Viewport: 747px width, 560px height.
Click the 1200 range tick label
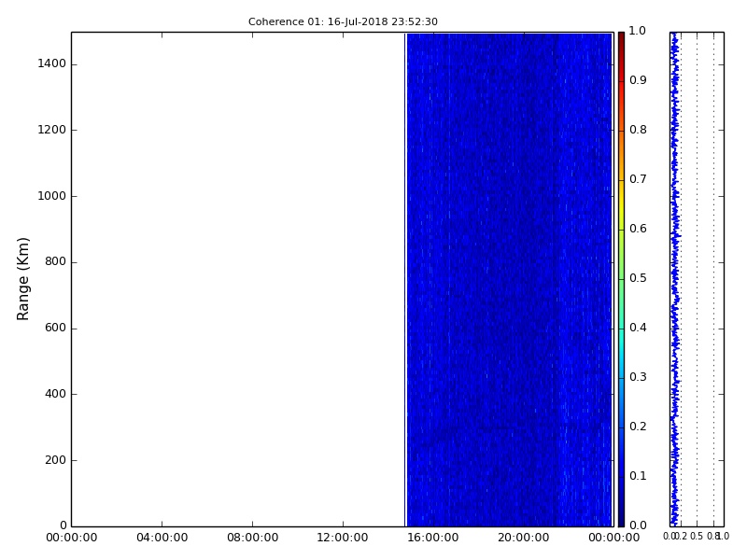pyautogui.click(x=52, y=130)
